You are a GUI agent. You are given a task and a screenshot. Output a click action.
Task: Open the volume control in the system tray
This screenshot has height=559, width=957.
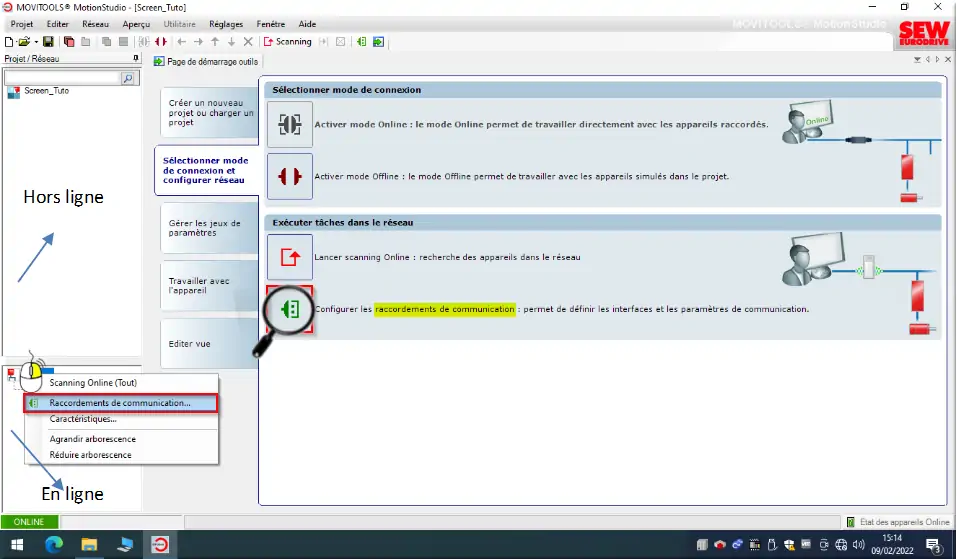(x=859, y=545)
